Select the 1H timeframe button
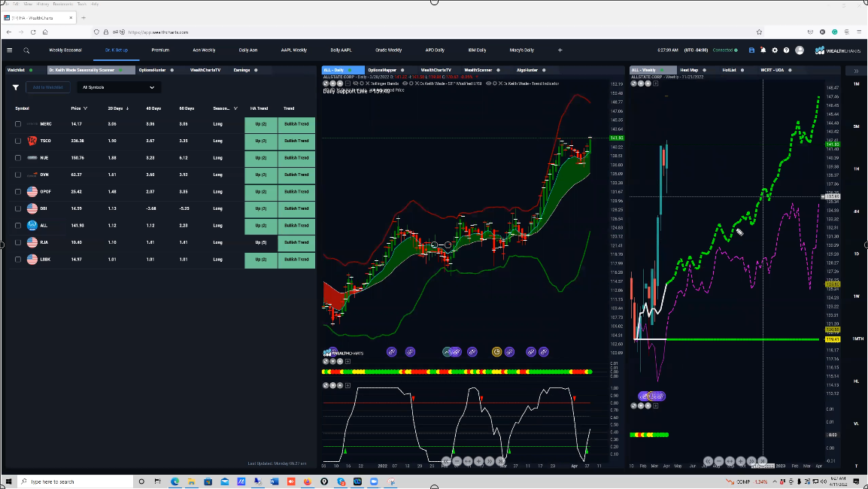The image size is (868, 489). tap(857, 169)
